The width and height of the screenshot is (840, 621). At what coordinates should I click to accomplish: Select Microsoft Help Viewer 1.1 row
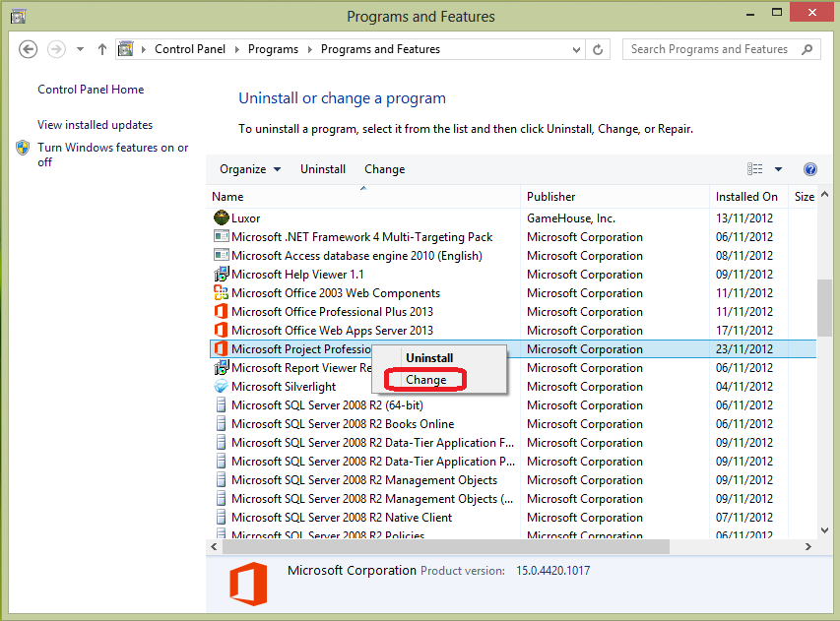pos(514,275)
